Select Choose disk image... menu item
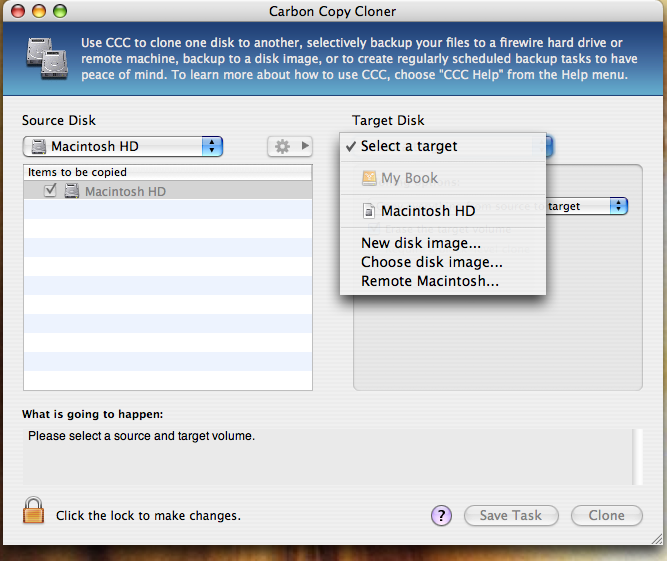The image size is (667, 561). click(x=443, y=262)
